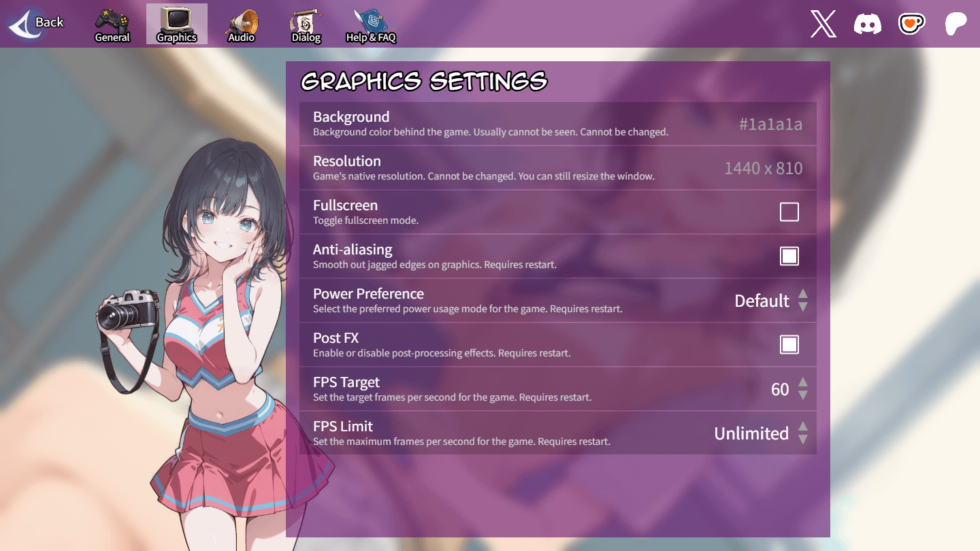The width and height of the screenshot is (980, 551).
Task: Click the down arrow for Power Preference
Action: point(803,307)
